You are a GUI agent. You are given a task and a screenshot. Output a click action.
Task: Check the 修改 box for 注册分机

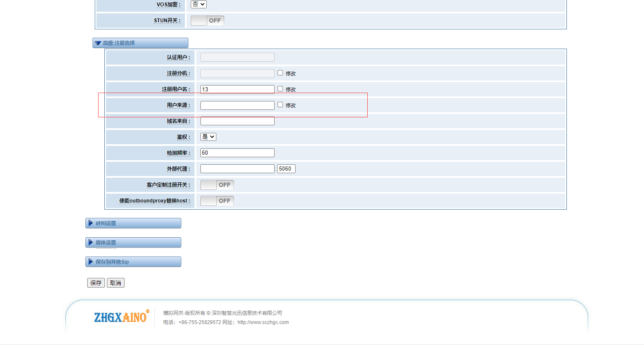pyautogui.click(x=280, y=73)
